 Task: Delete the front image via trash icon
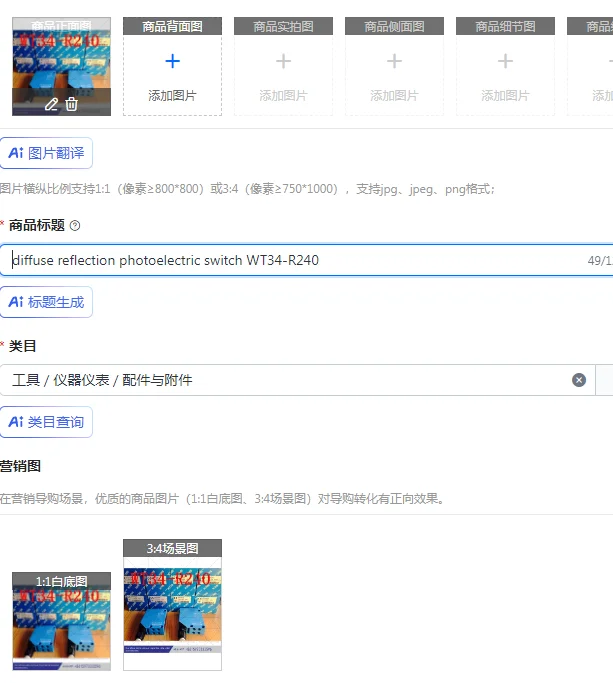(x=71, y=105)
